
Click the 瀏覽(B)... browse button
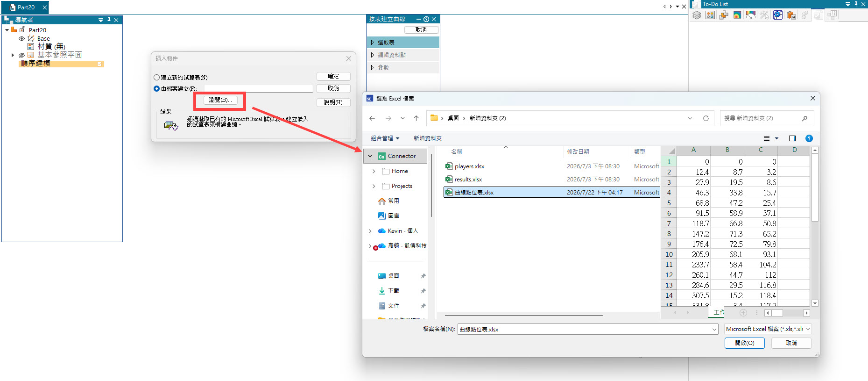pos(220,100)
